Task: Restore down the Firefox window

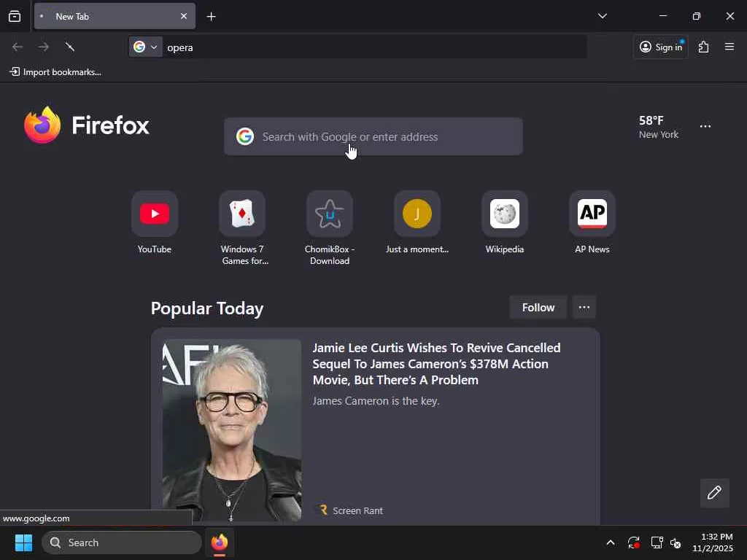Action: (697, 16)
